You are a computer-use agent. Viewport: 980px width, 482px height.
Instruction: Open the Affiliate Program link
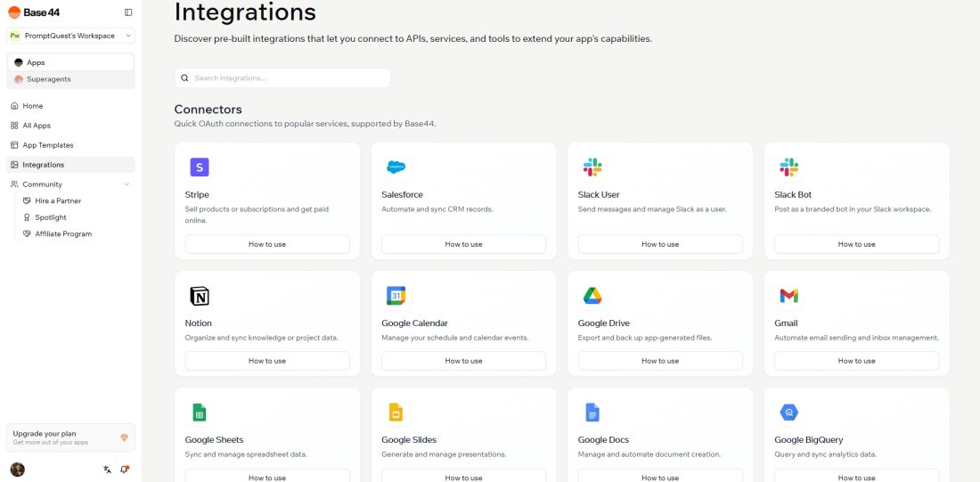pos(63,233)
